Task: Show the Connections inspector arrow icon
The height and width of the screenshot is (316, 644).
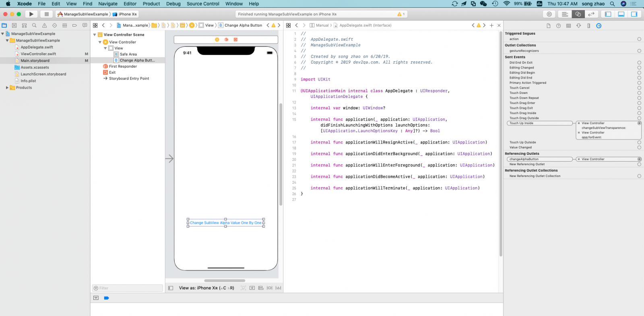Action: pyautogui.click(x=599, y=26)
